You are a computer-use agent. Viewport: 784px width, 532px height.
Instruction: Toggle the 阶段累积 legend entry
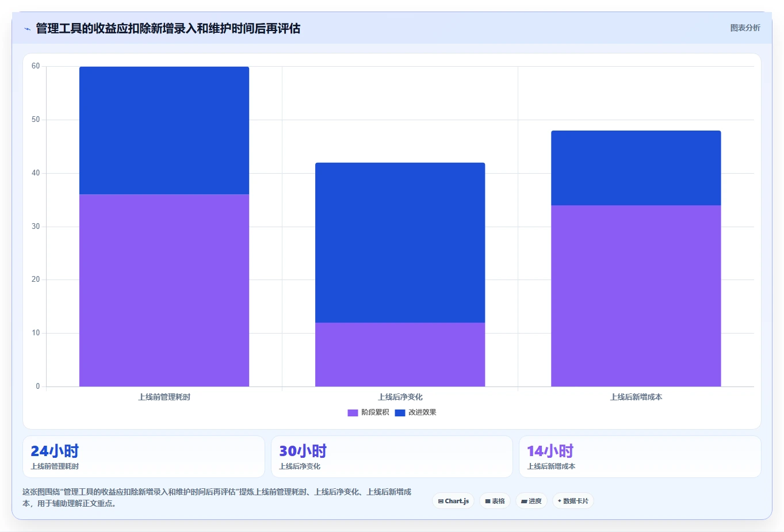point(368,412)
